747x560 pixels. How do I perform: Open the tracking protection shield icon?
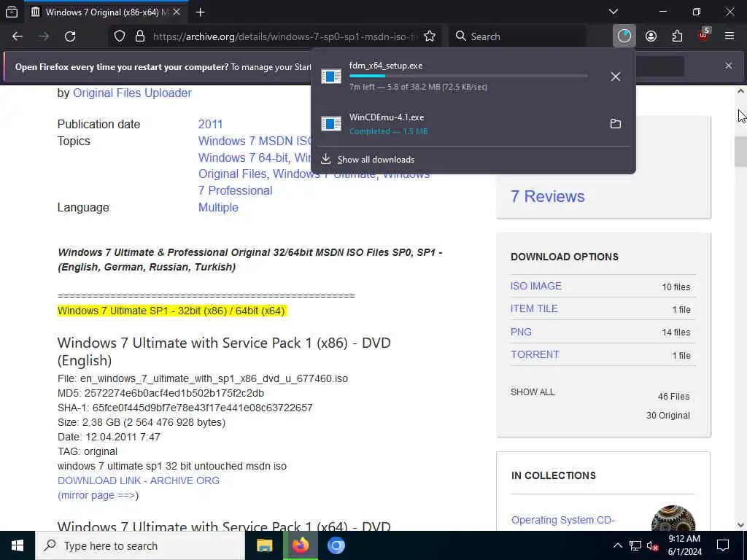120,36
